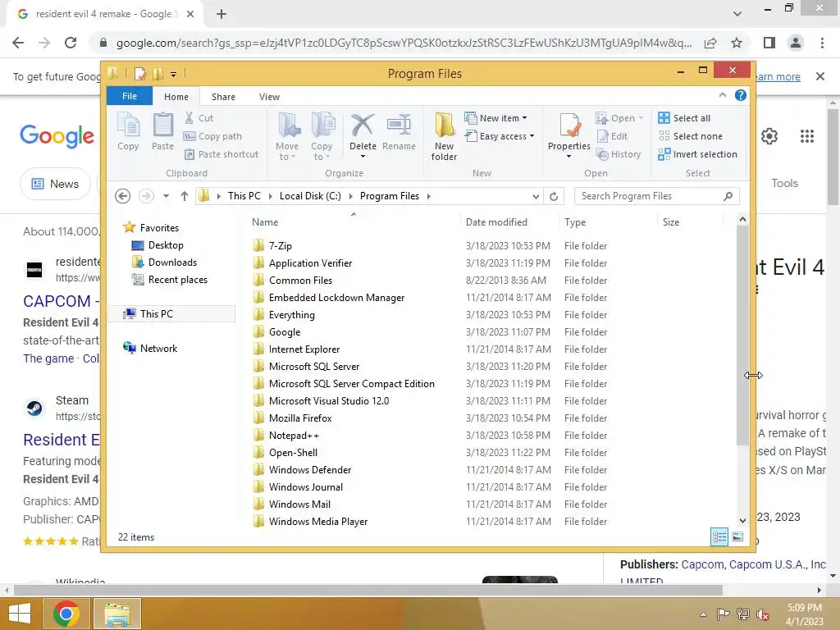This screenshot has height=630, width=840.
Task: Click the Explorer vertical scrollbar thumb
Action: coord(742,336)
